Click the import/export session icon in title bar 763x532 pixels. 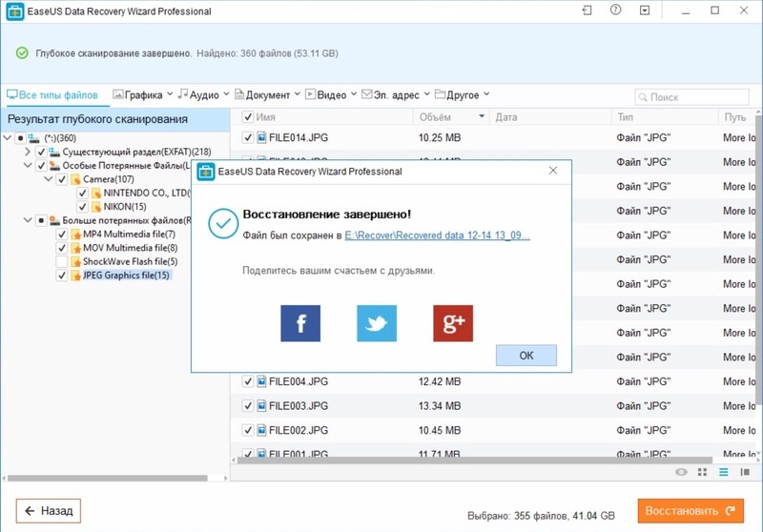587,11
